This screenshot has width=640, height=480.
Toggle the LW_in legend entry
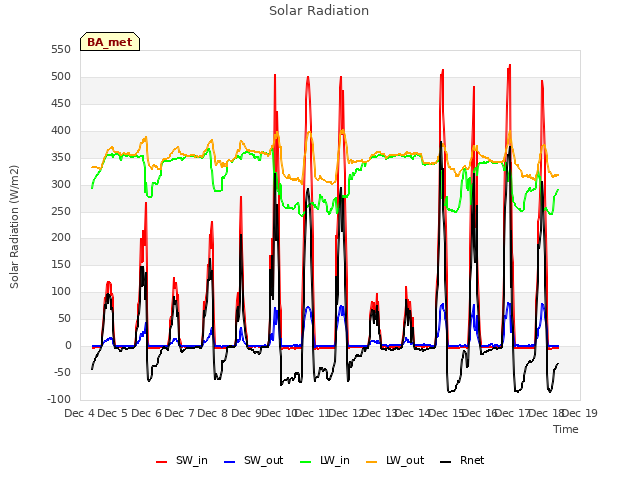tap(324, 460)
